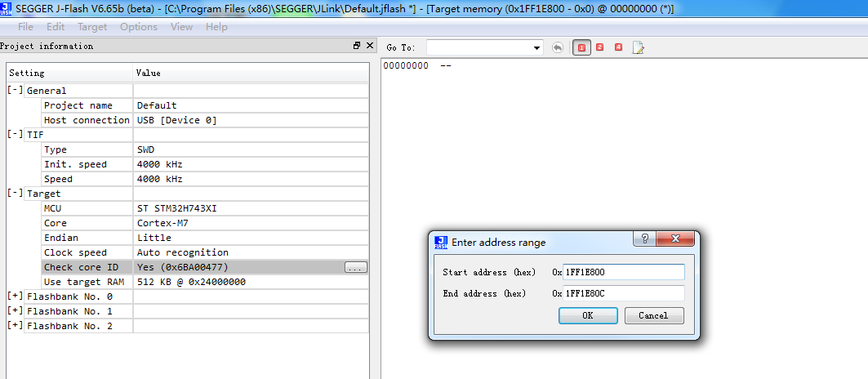The image size is (868, 379).
Task: Switch to 2-byte view icon
Action: point(599,47)
